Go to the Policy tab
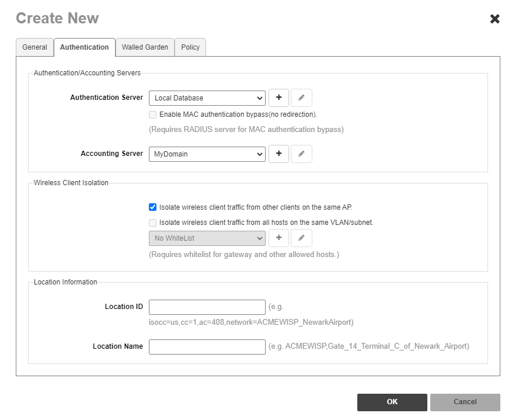Image resolution: width=512 pixels, height=420 pixels. click(190, 47)
